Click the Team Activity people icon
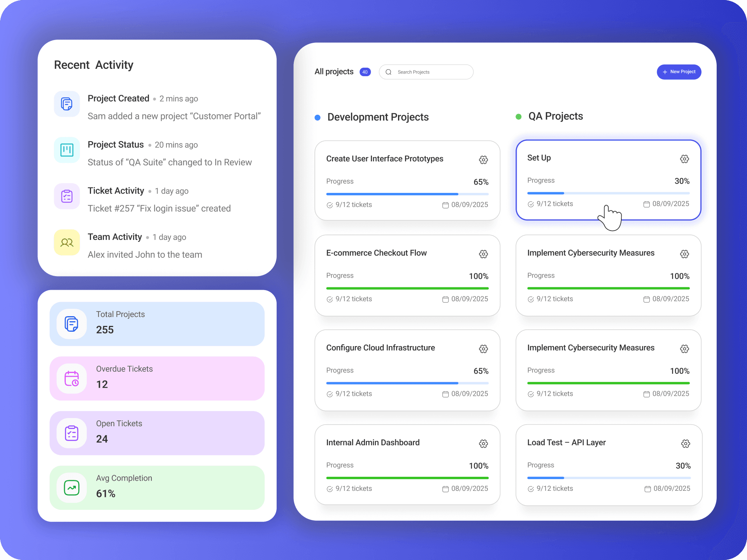This screenshot has height=560, width=747. [x=67, y=242]
